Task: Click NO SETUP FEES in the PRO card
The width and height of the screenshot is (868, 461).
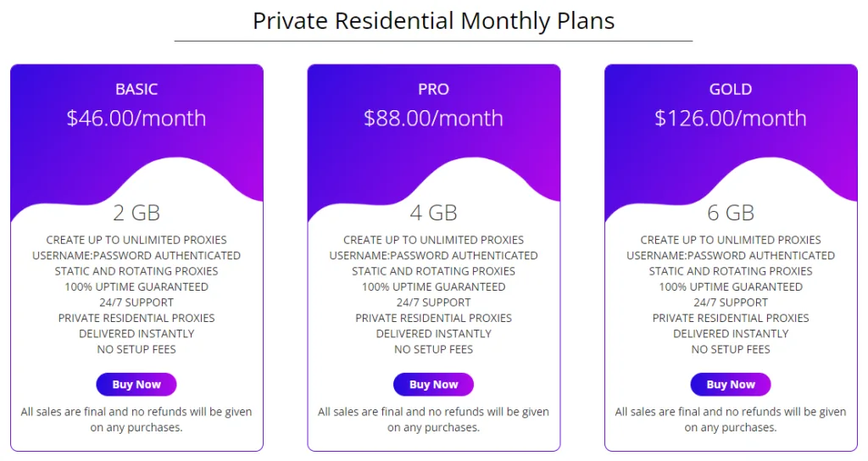Action: [x=433, y=349]
